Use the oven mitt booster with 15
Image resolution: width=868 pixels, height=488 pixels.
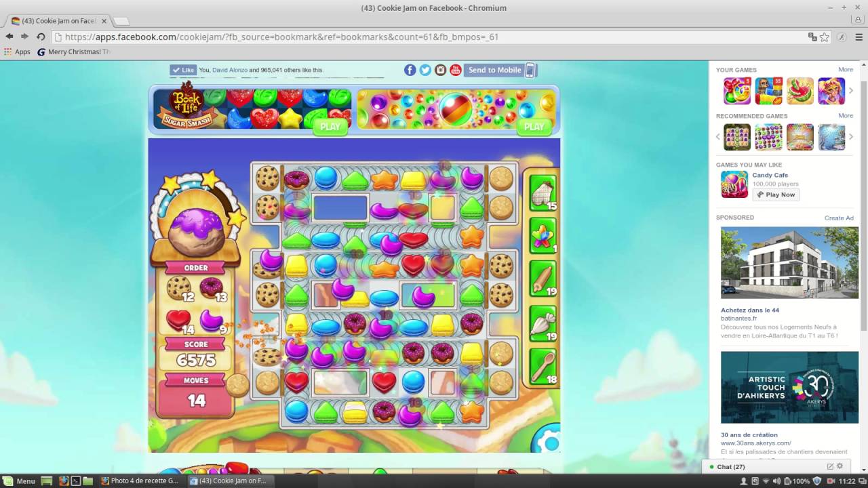click(542, 192)
